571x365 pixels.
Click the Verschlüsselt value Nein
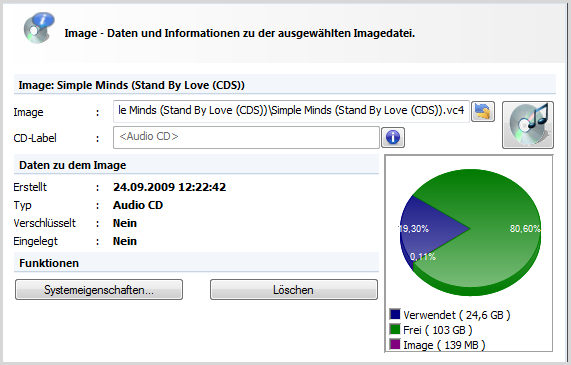pyautogui.click(x=125, y=223)
